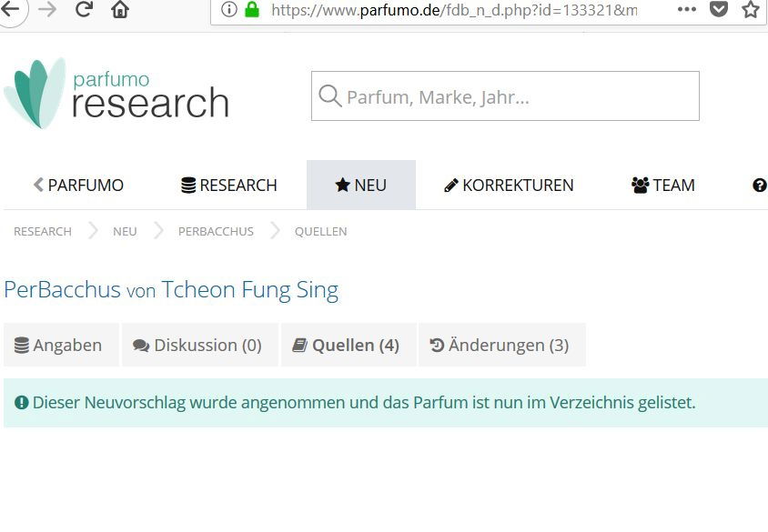Switch to the Quellen (4) tab
This screenshot has height=532, width=768.
(x=349, y=345)
